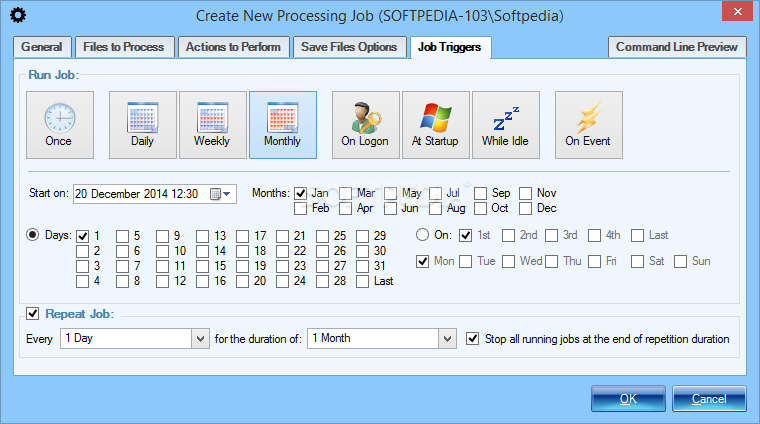Tick day 28 checkbox
The image size is (760, 424).
(322, 281)
